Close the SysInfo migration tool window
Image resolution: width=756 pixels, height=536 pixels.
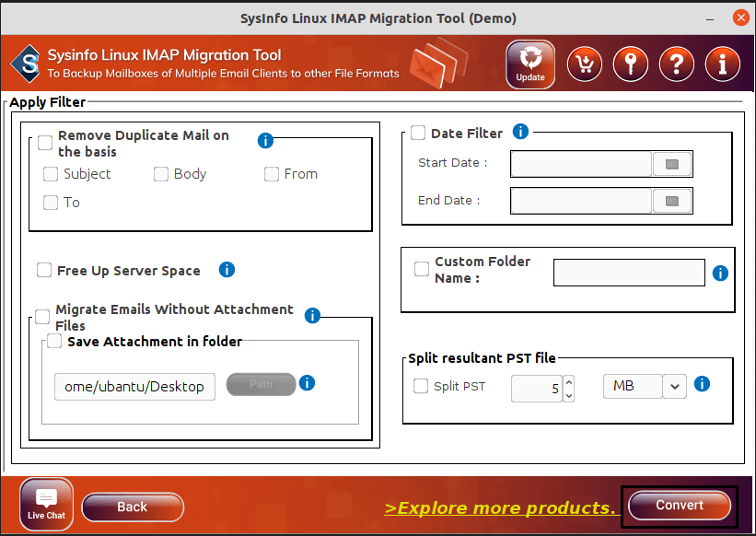tap(740, 17)
